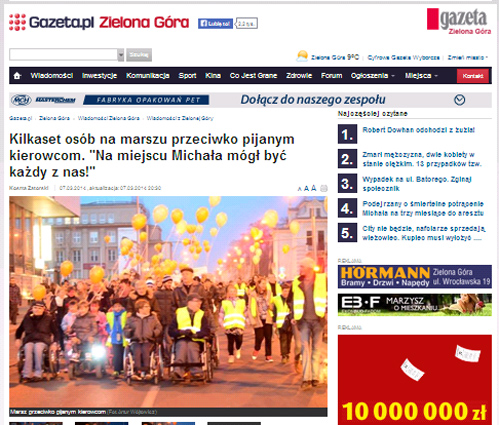Click Gazeta.pl breadcrumb link

pos(20,118)
